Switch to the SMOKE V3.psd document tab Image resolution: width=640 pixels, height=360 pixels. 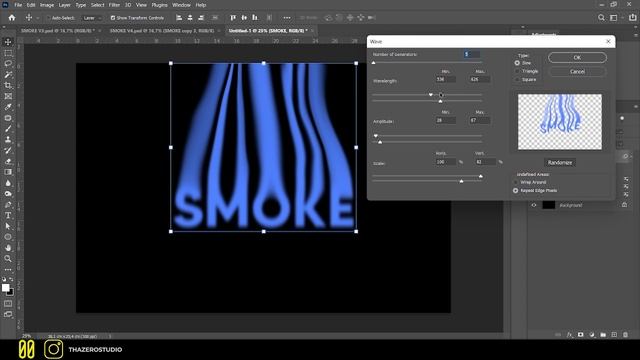pos(58,31)
